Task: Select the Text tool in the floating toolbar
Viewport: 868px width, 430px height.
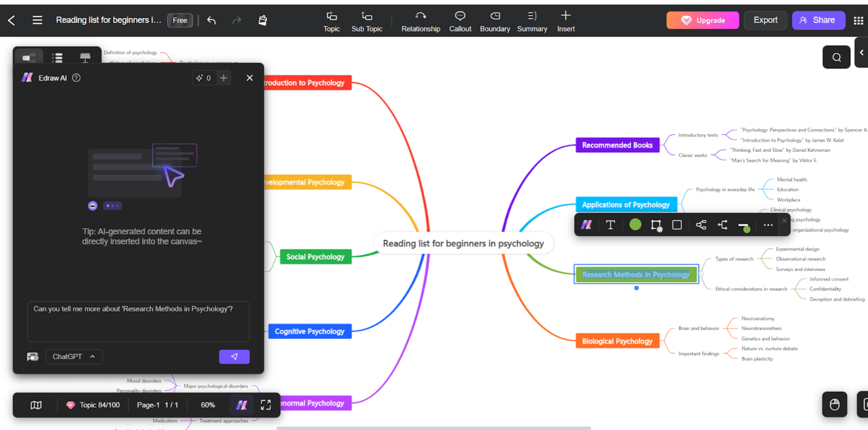Action: [x=610, y=225]
